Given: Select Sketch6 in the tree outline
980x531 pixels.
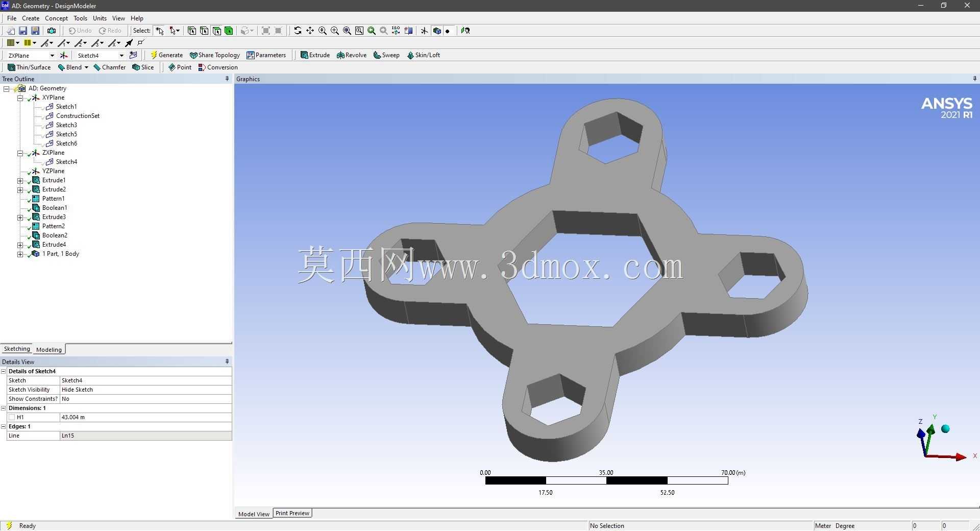Looking at the screenshot, I should pyautogui.click(x=66, y=143).
